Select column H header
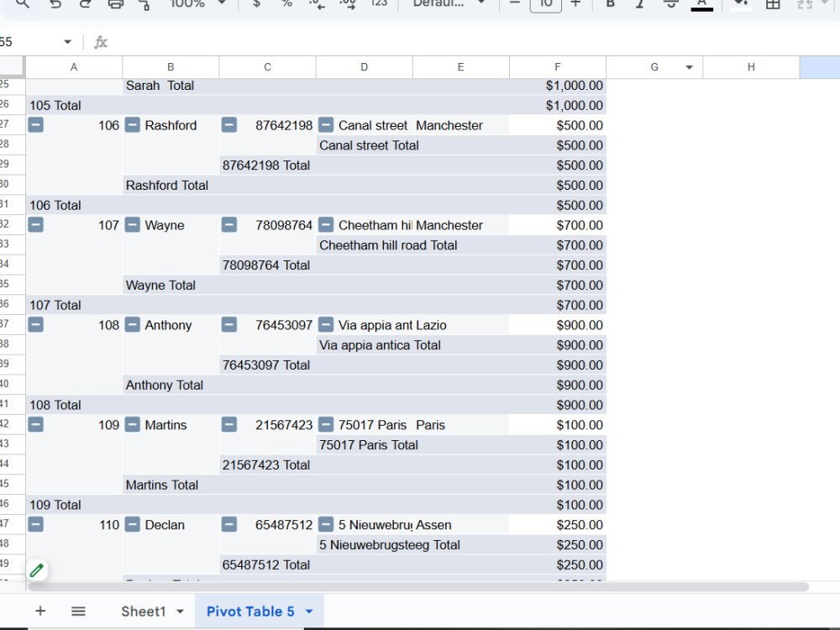The image size is (840, 630). (x=751, y=67)
